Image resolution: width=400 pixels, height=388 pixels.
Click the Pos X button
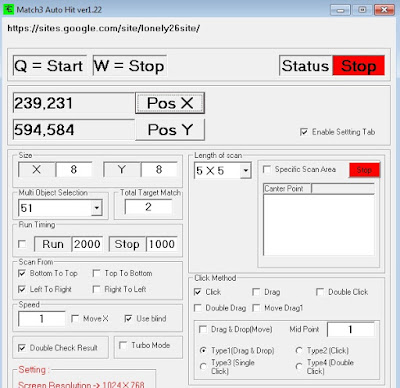[170, 103]
